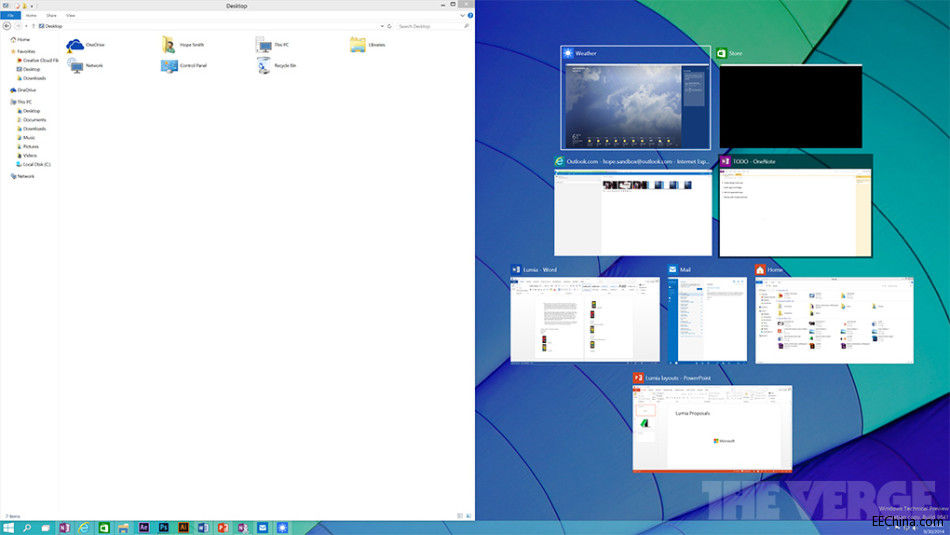Select This PC in the navigation pane

[x=21, y=102]
